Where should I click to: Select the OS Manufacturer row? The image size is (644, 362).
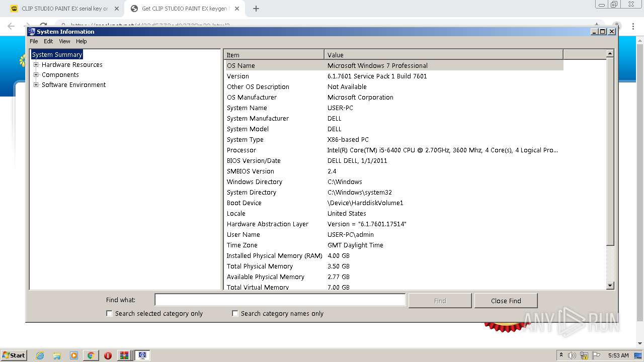pos(394,97)
